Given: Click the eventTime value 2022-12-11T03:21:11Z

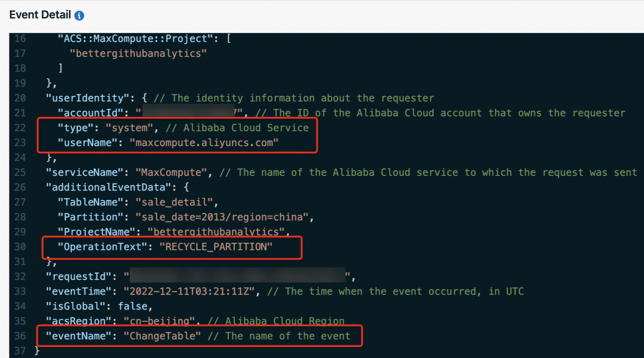Looking at the screenshot, I should pyautogui.click(x=189, y=291).
